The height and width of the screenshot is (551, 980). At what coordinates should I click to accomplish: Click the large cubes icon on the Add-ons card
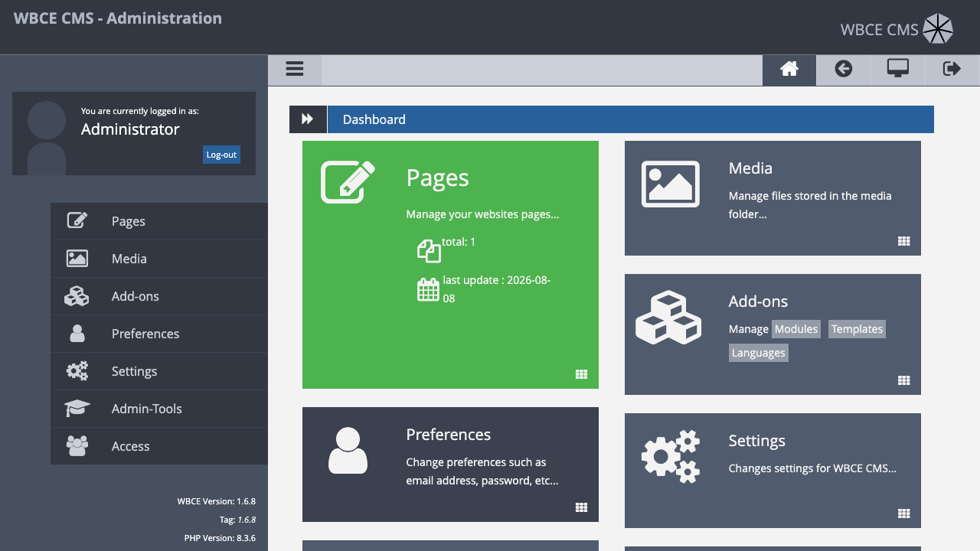click(x=669, y=318)
